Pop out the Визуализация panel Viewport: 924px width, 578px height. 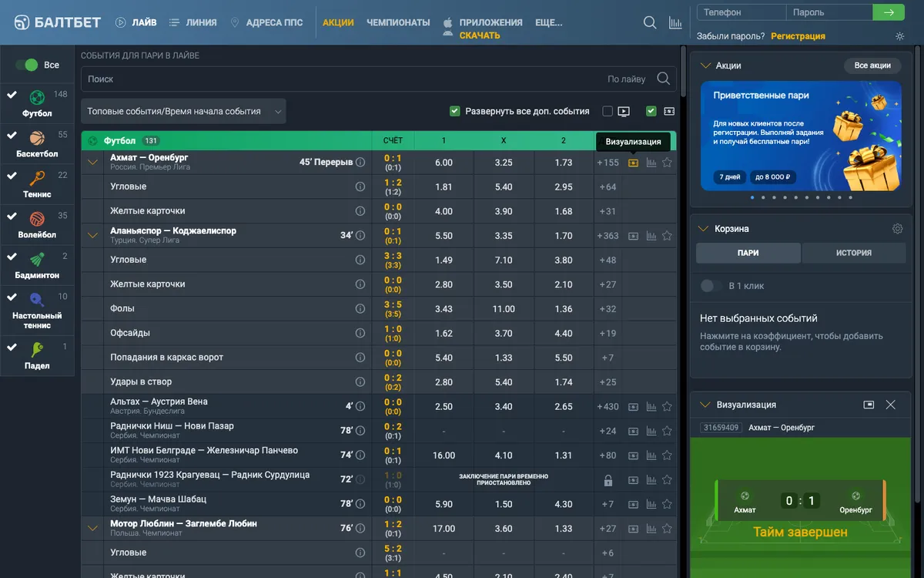pos(869,405)
